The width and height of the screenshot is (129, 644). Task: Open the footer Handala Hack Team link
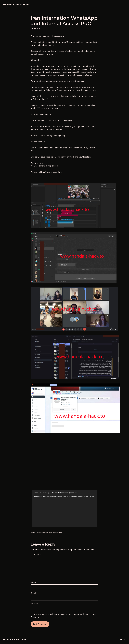[15, 639]
